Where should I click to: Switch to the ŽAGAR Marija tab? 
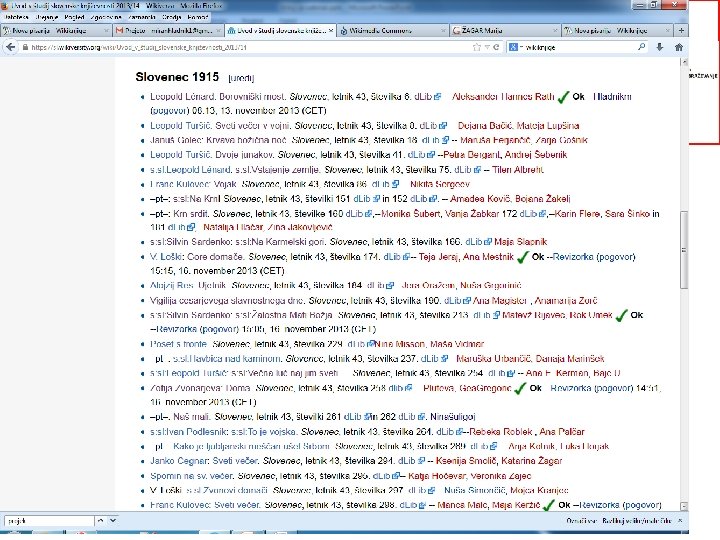tap(504, 31)
